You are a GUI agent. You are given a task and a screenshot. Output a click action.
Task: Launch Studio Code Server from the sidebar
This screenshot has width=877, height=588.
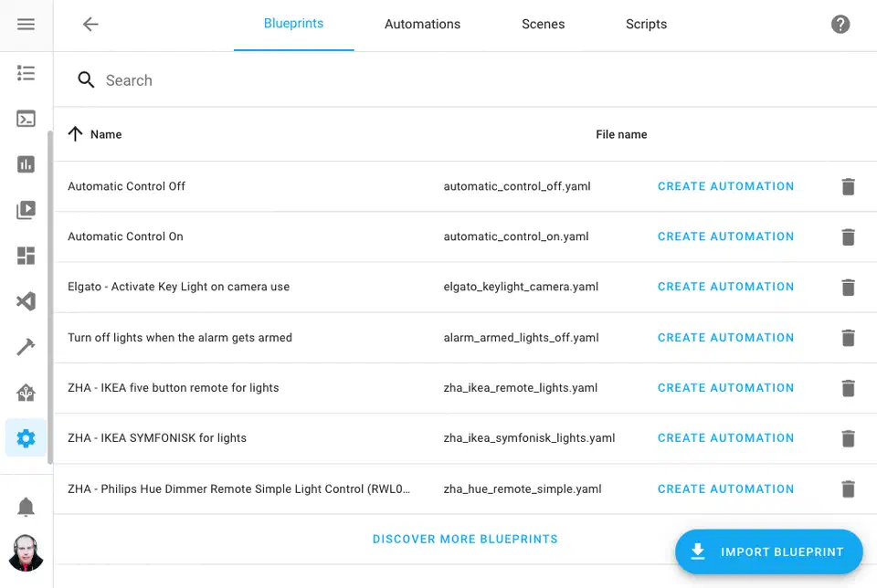(26, 301)
